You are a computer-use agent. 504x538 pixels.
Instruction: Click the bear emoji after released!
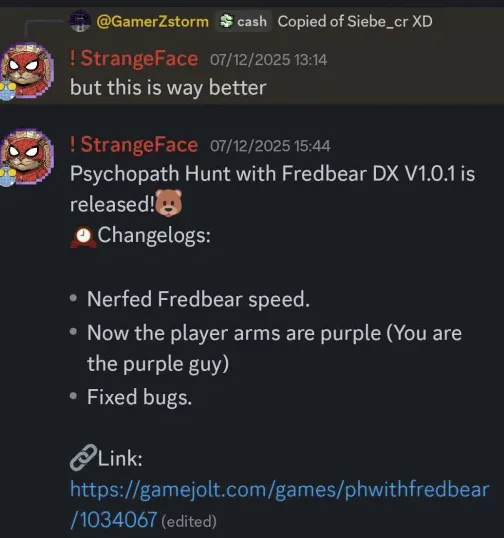168,203
